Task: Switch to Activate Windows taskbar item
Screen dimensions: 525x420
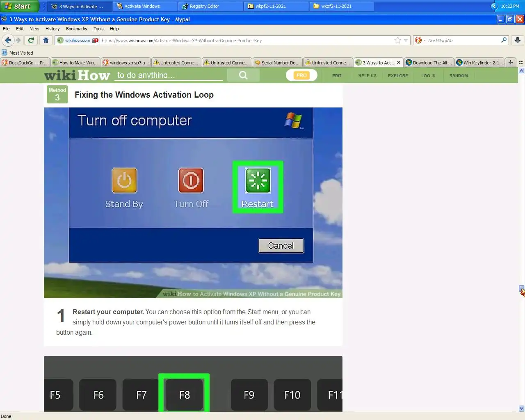Action: (145, 6)
